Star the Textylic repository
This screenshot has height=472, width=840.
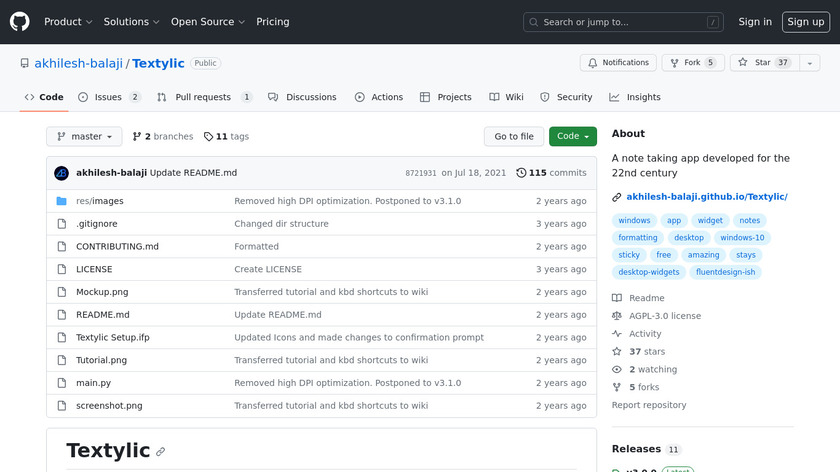(755, 62)
